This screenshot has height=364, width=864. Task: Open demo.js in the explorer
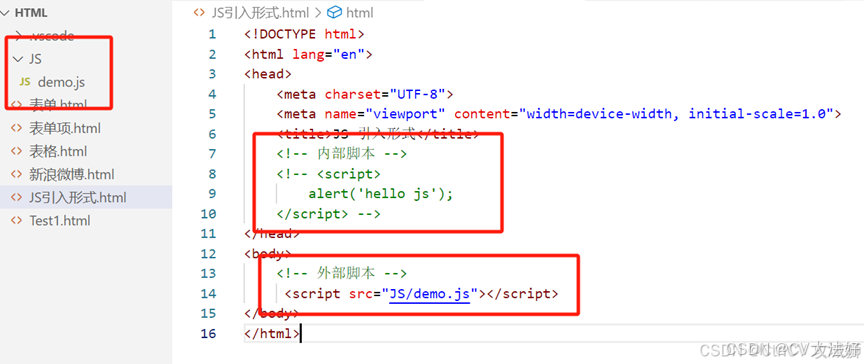point(61,82)
